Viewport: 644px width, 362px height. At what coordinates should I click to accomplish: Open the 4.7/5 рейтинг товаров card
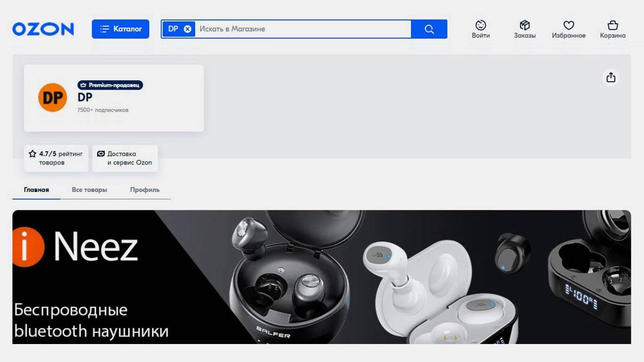coord(56,158)
